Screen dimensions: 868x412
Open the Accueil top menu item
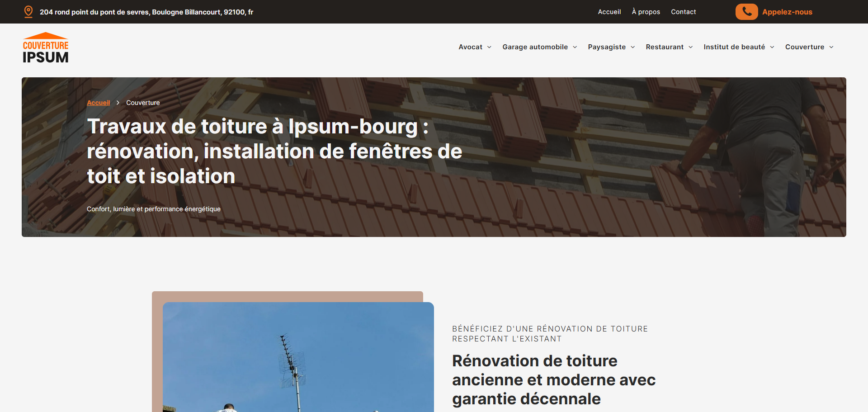click(x=609, y=12)
